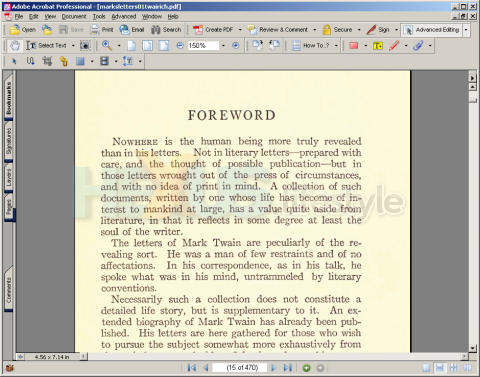480x377 pixels.
Task: Open the Document menu
Action: pyautogui.click(x=74, y=16)
